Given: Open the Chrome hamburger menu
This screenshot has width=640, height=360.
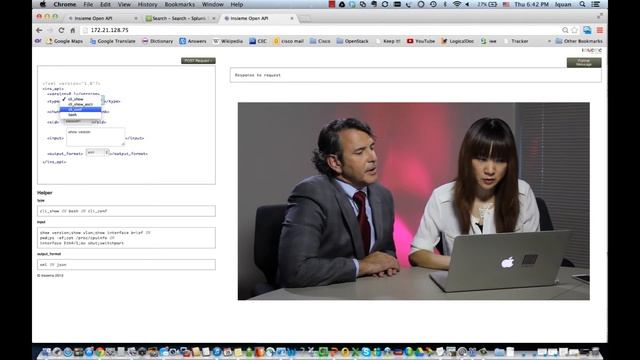Looking at the screenshot, I should (600, 30).
